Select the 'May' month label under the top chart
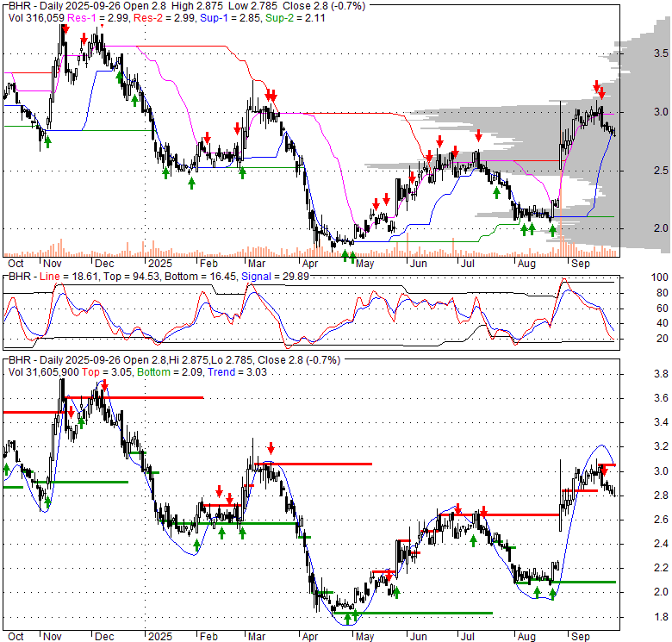 coord(364,263)
